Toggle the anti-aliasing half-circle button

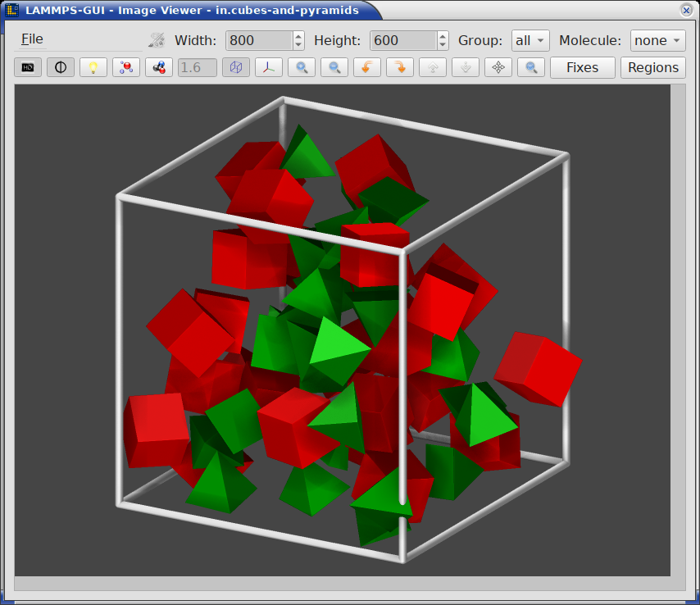pyautogui.click(x=61, y=67)
